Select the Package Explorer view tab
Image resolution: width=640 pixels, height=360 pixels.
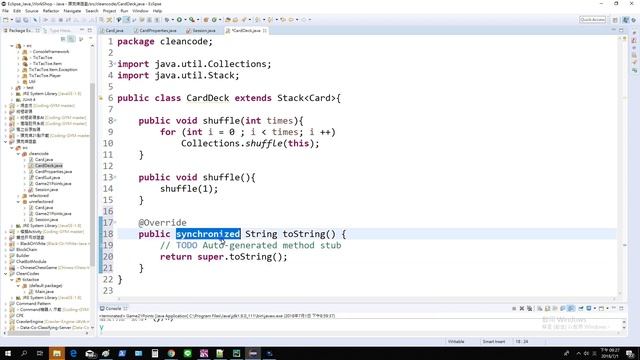click(20, 31)
